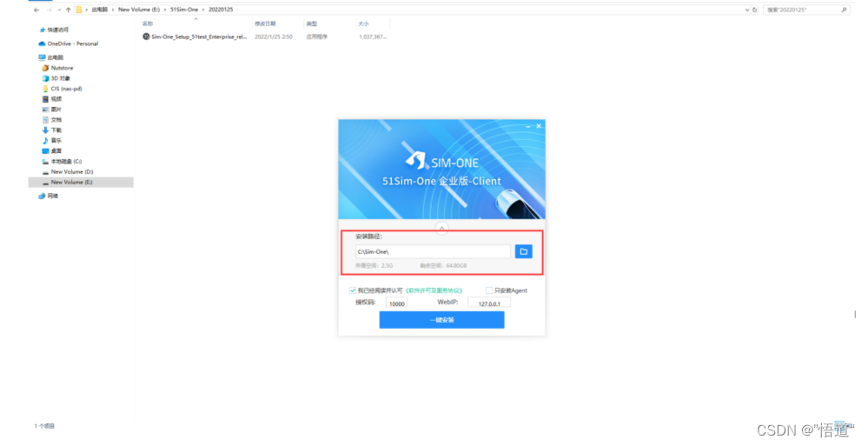Select New Volume (E:) breadcrumb segment

pos(139,10)
